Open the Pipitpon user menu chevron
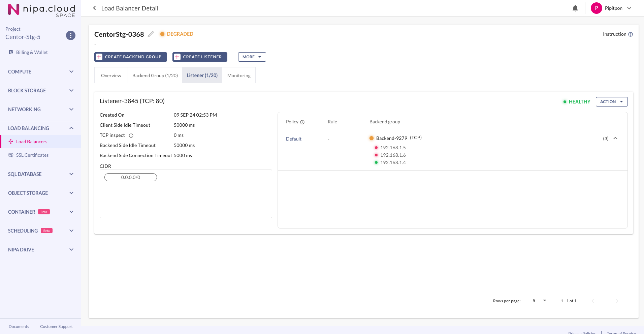Image resolution: width=644 pixels, height=334 pixels. [629, 8]
